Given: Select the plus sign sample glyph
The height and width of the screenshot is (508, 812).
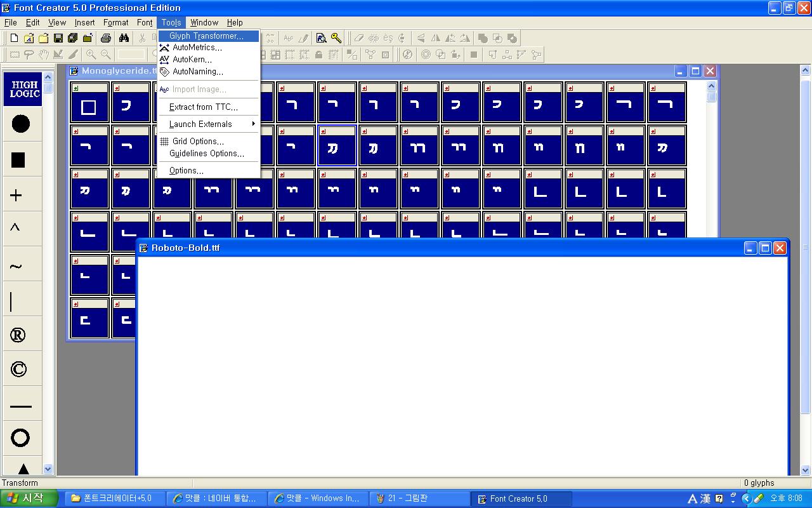Looking at the screenshot, I should tap(16, 196).
